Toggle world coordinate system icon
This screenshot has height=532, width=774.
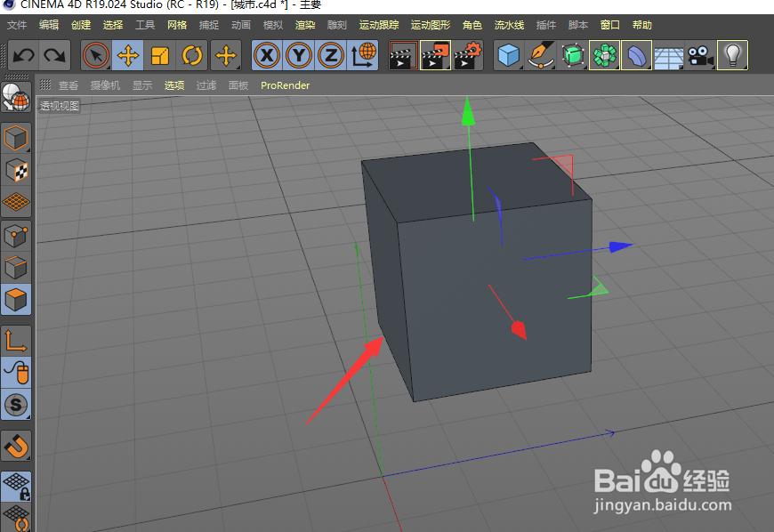(363, 55)
